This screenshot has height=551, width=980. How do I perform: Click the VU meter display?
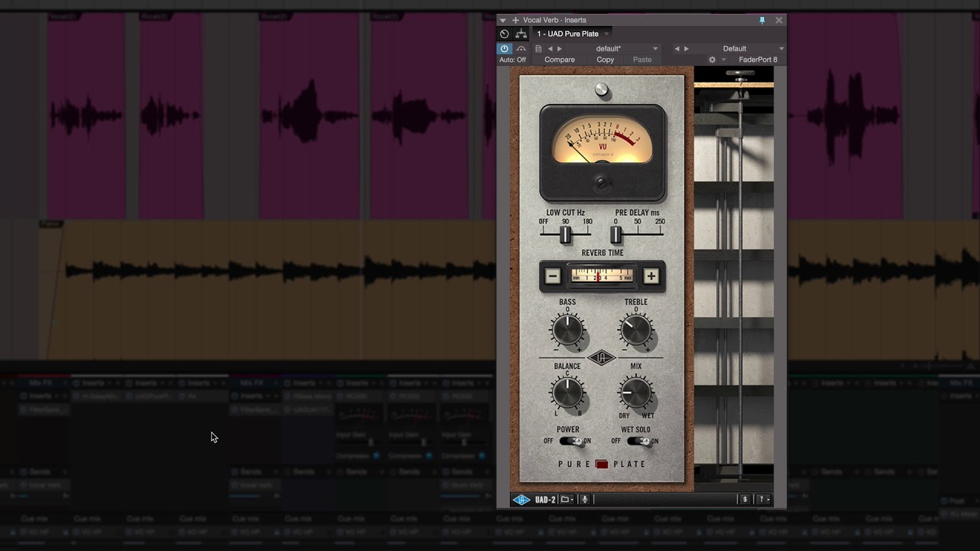pos(603,141)
